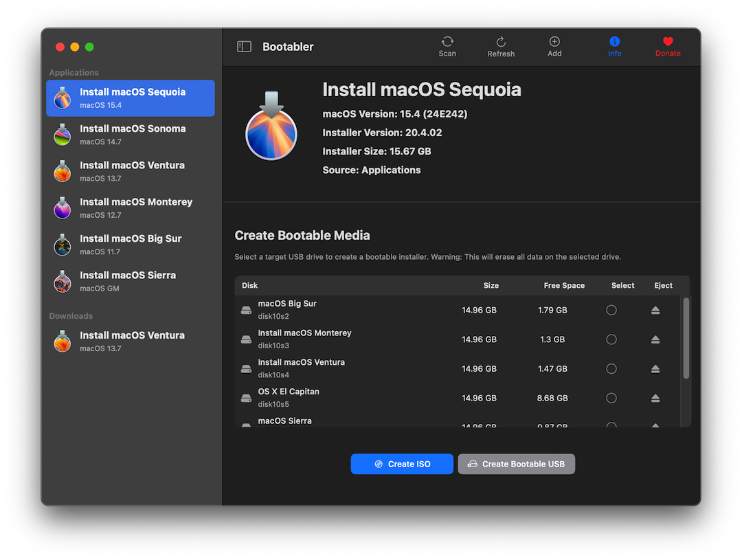Select Install macOS Sierra in sidebar

[131, 281]
